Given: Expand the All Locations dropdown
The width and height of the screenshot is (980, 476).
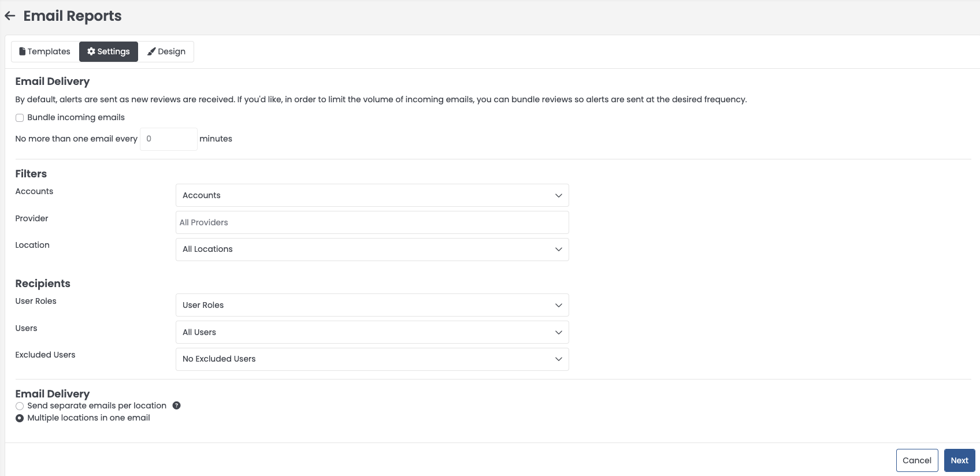Looking at the screenshot, I should [x=372, y=250].
